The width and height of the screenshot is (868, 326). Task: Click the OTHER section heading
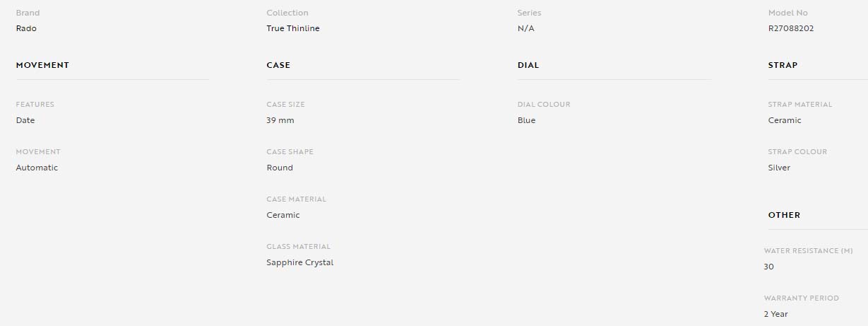coord(784,215)
